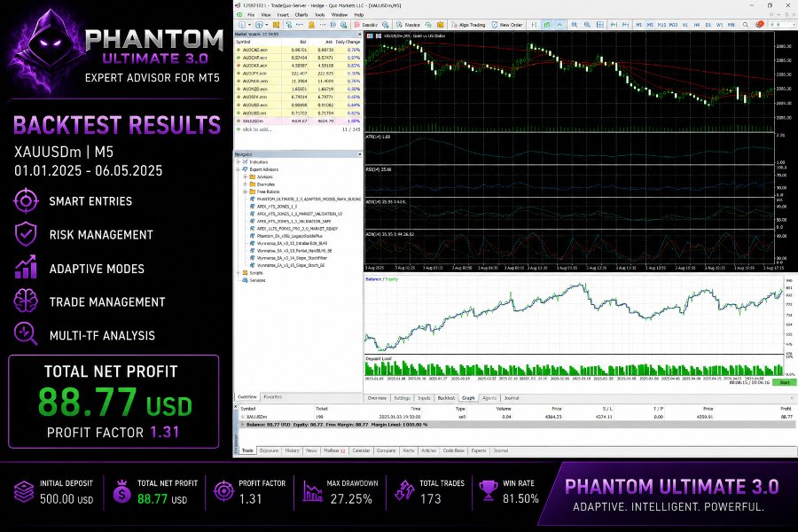Image resolution: width=798 pixels, height=532 pixels.
Task: Open the Insert menu
Action: (x=283, y=15)
